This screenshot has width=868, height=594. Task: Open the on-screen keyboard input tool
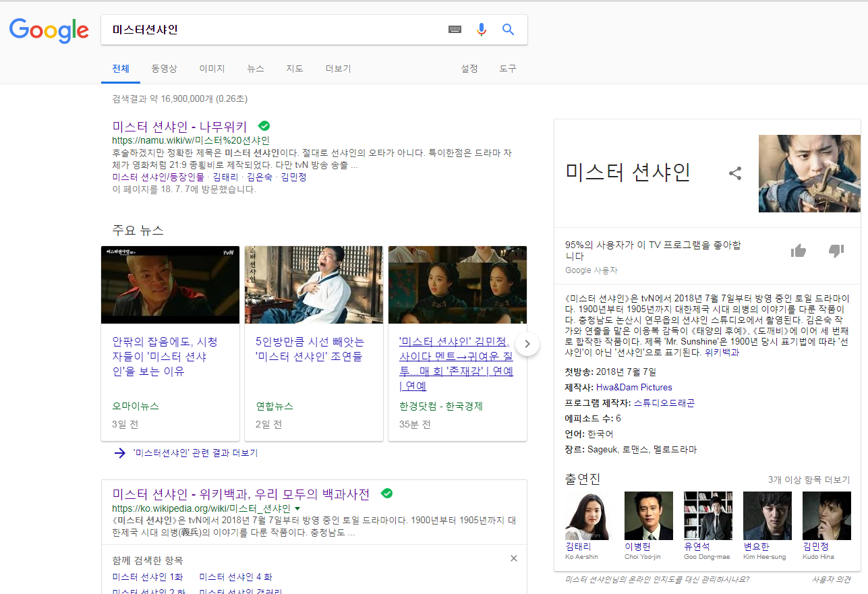455,30
